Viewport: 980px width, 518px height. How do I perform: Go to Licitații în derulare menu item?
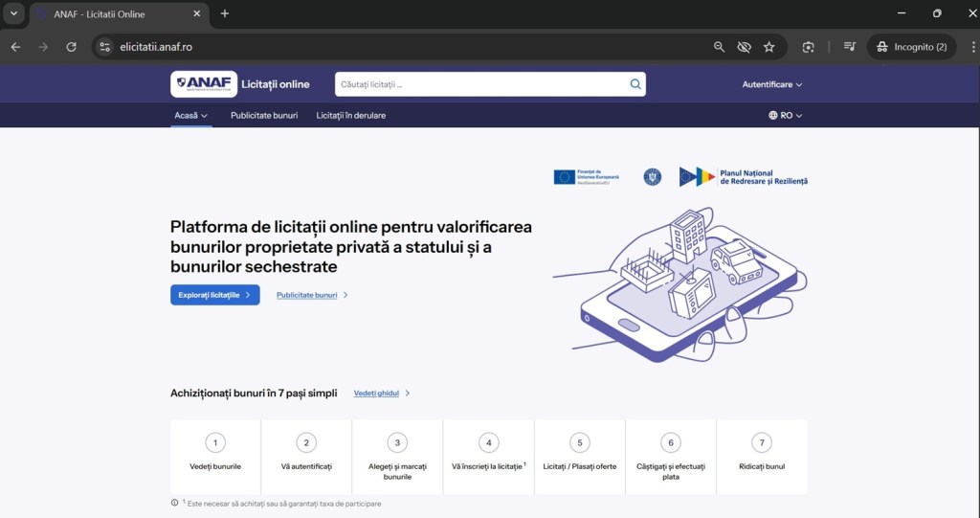(351, 115)
